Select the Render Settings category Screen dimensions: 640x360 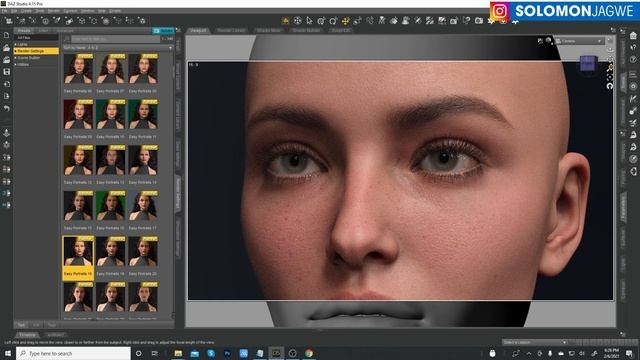36,51
